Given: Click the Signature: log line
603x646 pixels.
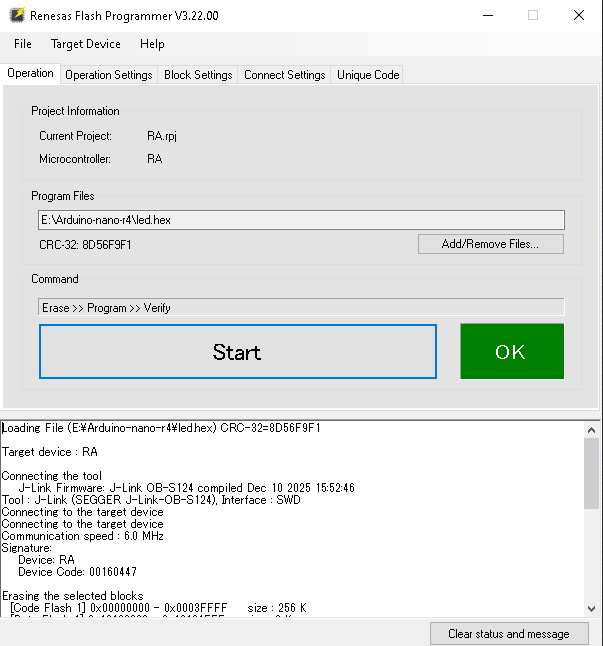Looking at the screenshot, I should click(x=27, y=548).
